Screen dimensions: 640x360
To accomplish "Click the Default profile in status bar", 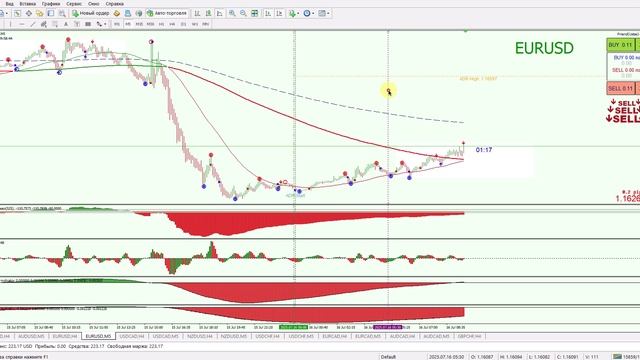I will coord(388,357).
